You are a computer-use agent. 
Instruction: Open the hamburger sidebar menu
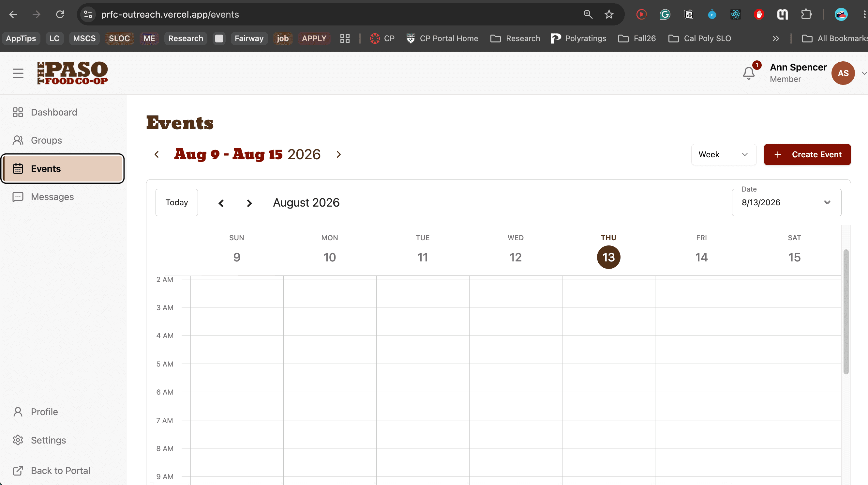(18, 73)
